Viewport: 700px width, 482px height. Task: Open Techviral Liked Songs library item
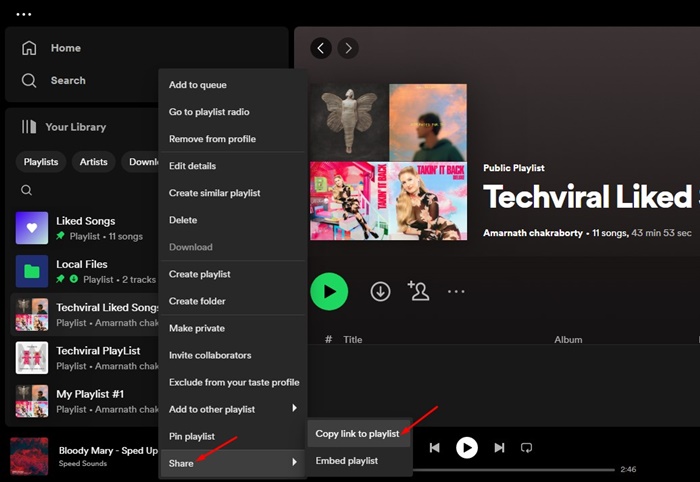tap(85, 315)
